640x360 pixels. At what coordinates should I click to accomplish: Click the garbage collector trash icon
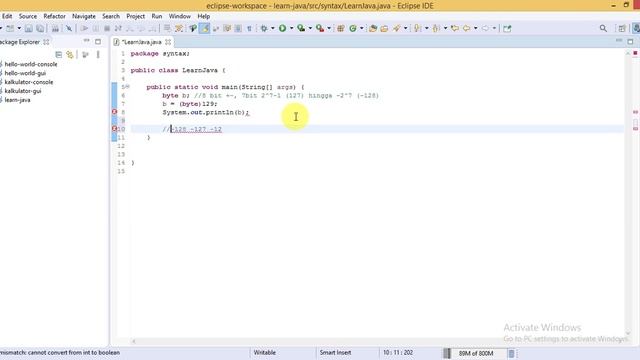pyautogui.click(x=511, y=353)
